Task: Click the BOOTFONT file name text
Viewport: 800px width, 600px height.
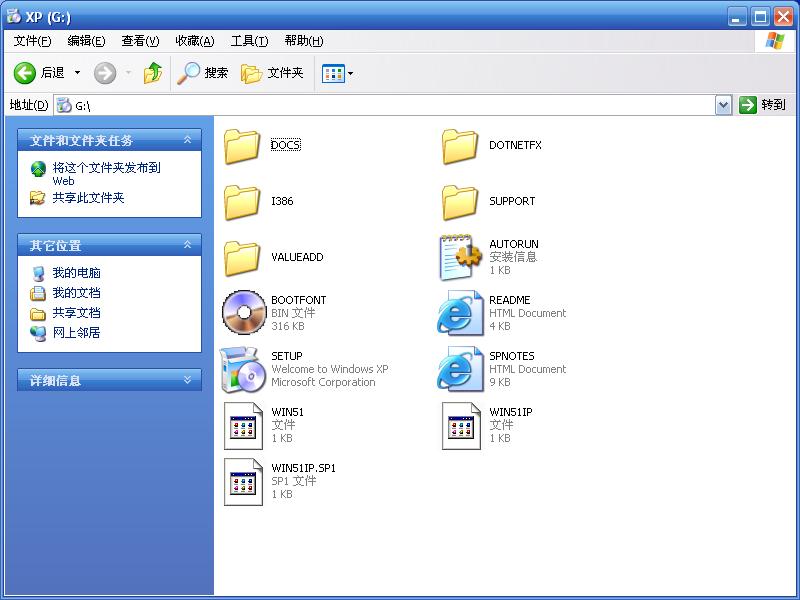Action: coord(298,300)
